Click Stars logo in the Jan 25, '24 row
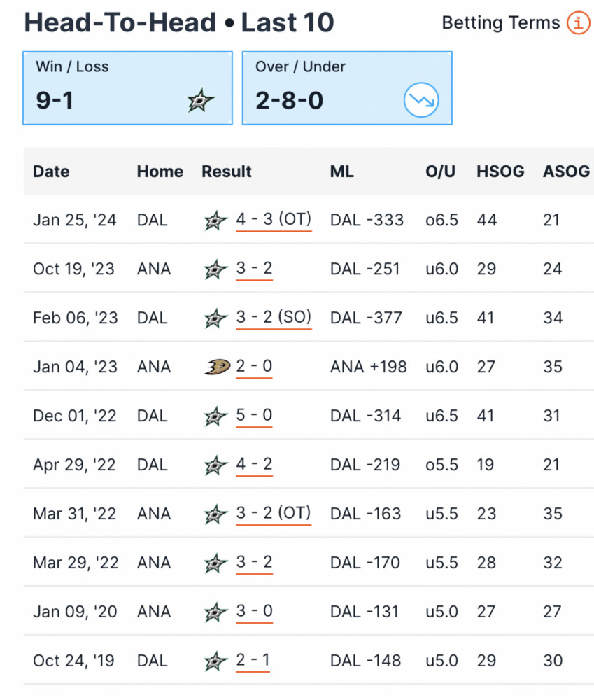 coord(216,220)
